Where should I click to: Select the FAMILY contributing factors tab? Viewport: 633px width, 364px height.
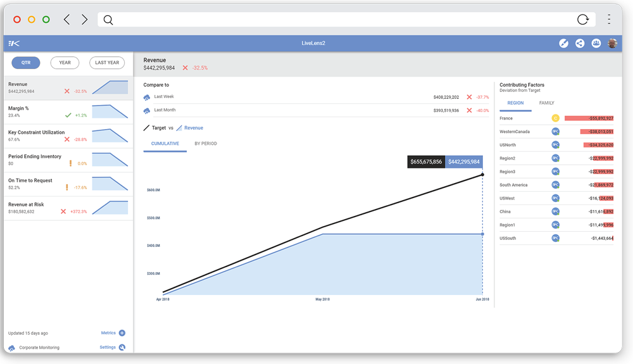pos(546,103)
